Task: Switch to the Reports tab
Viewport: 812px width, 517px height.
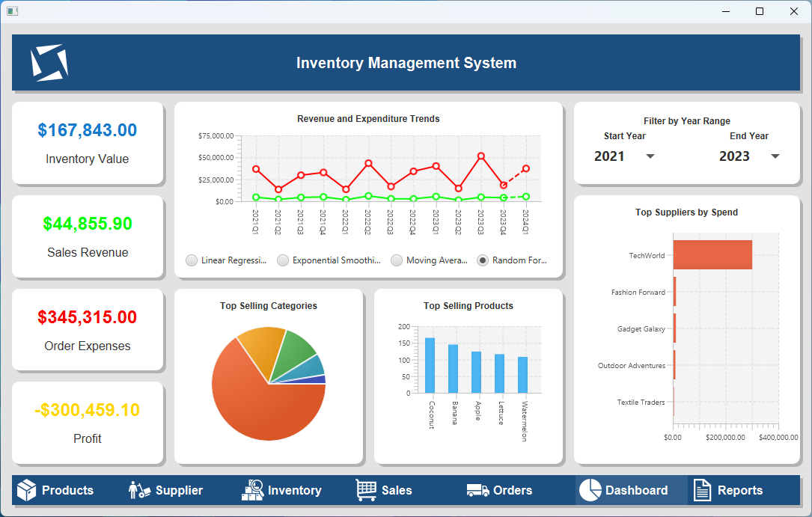Action: (x=739, y=490)
